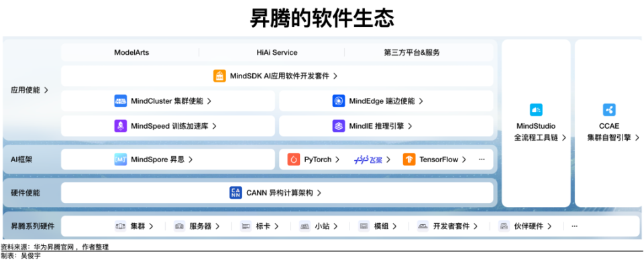The width and height of the screenshot is (644, 262).
Task: Click the 资料来源 source line
Action: pos(54,247)
